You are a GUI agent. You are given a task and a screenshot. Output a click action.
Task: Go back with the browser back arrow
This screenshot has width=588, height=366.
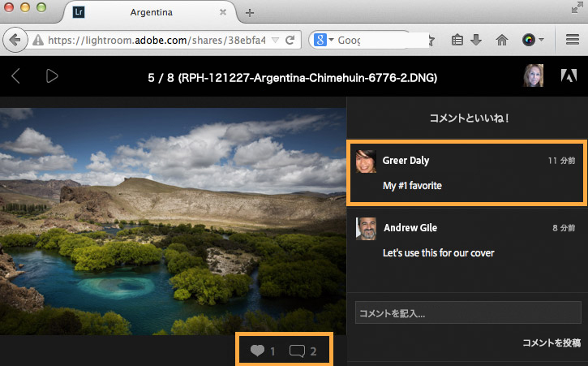click(15, 40)
